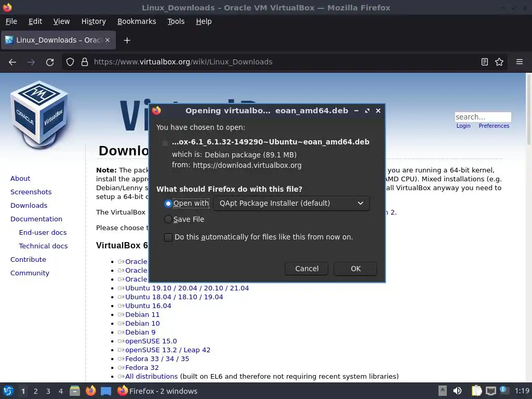
Task: Open the Lubuntu start menu icon
Action: pos(8,391)
